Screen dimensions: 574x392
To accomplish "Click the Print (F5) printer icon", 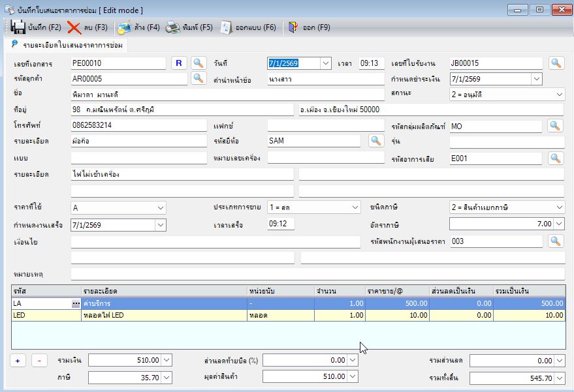I will tap(172, 27).
